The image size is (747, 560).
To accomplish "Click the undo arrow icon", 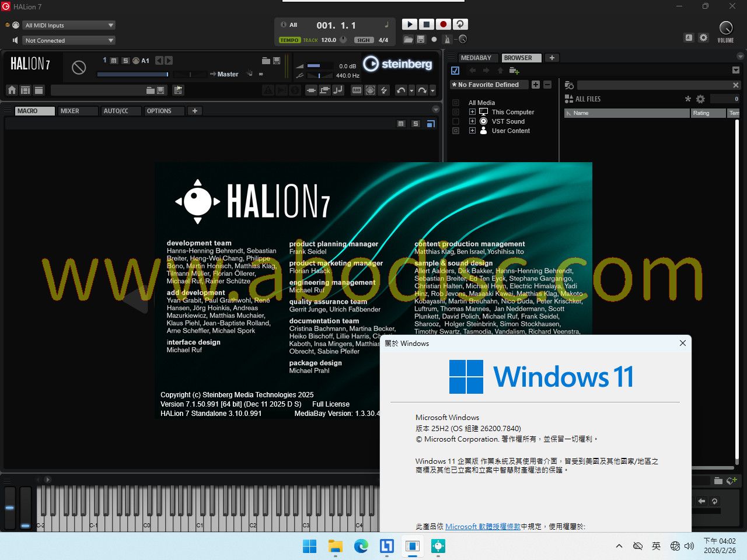I will tap(400, 90).
